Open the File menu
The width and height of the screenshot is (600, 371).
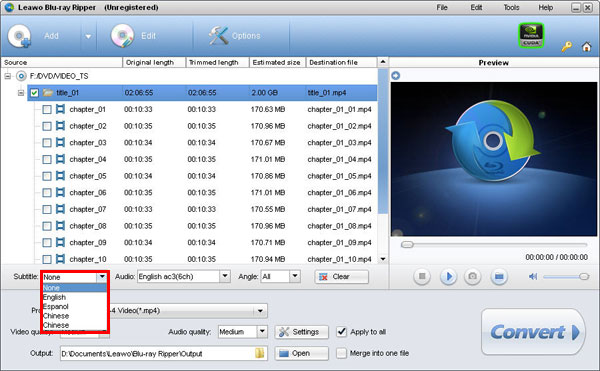coord(442,7)
